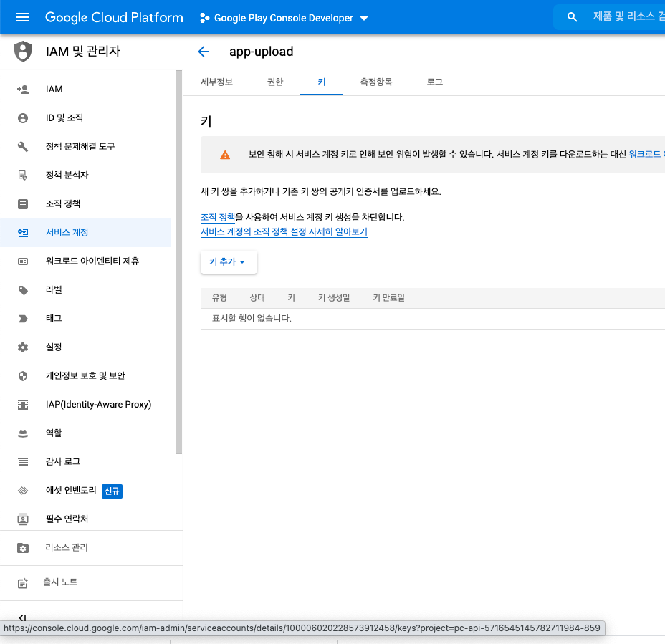Open 출시 노트 in sidebar

(x=91, y=582)
